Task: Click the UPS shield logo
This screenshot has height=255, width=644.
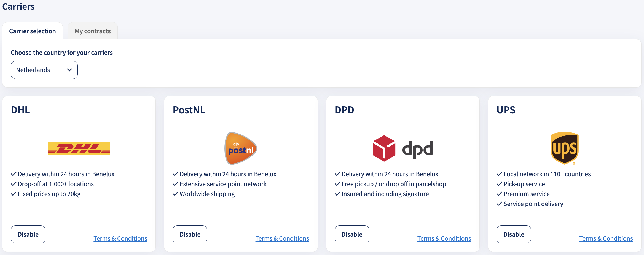Action: [x=565, y=148]
